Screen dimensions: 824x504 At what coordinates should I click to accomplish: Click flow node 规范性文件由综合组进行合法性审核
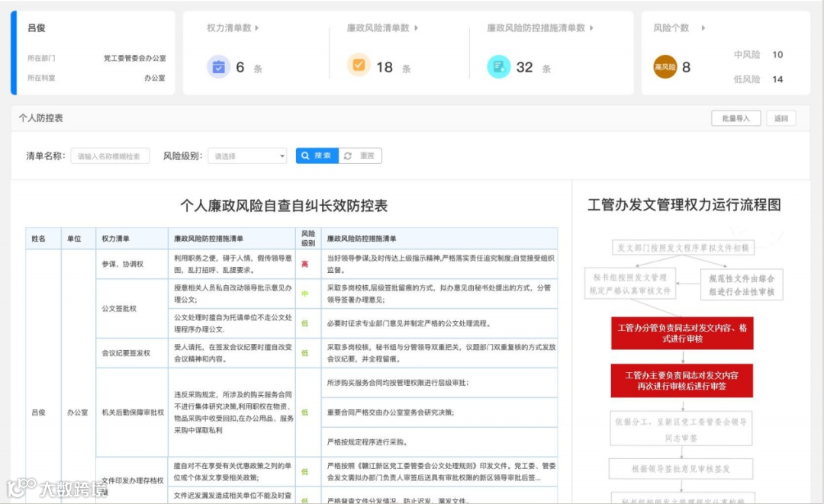742,285
